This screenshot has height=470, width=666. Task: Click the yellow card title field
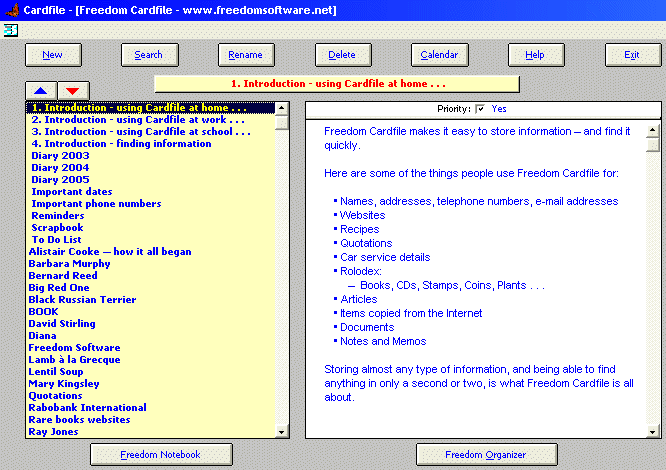click(337, 84)
